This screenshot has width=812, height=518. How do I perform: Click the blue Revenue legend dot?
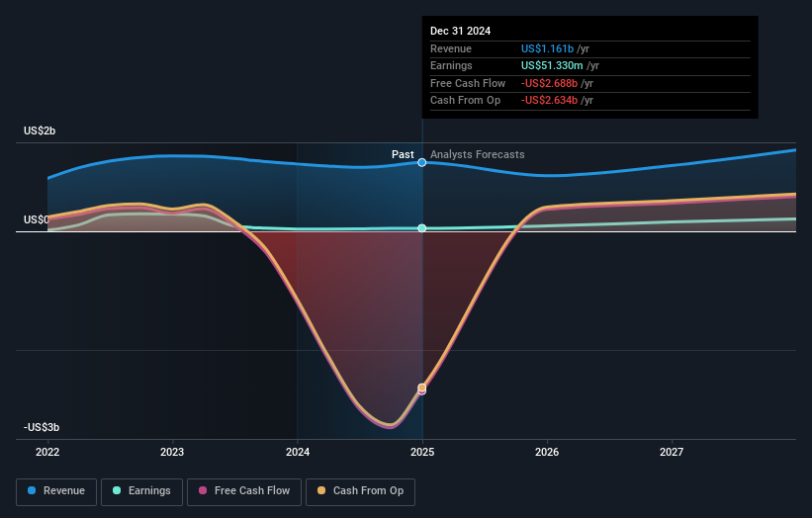tap(32, 490)
